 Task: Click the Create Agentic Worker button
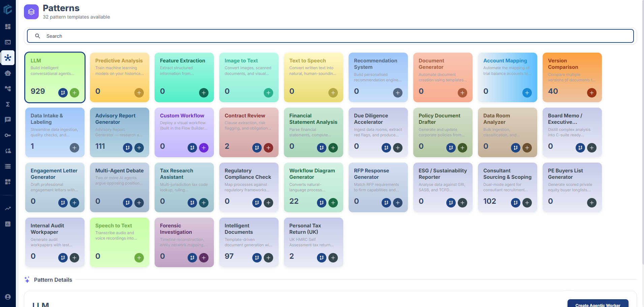point(598,303)
